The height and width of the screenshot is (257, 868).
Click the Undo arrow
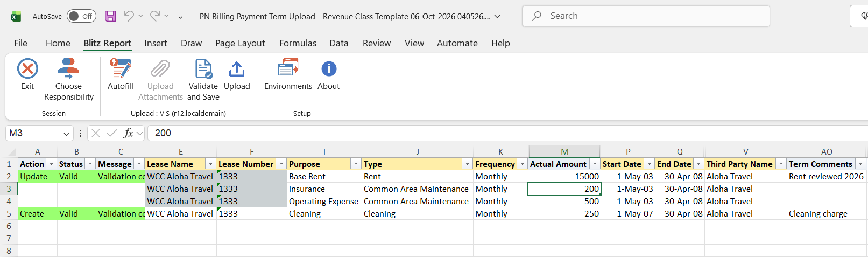(129, 16)
